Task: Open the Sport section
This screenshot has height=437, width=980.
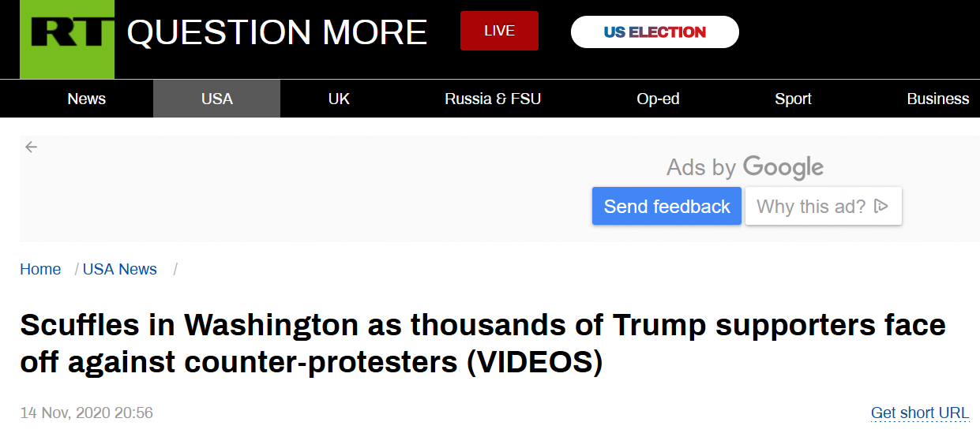Action: [x=793, y=99]
